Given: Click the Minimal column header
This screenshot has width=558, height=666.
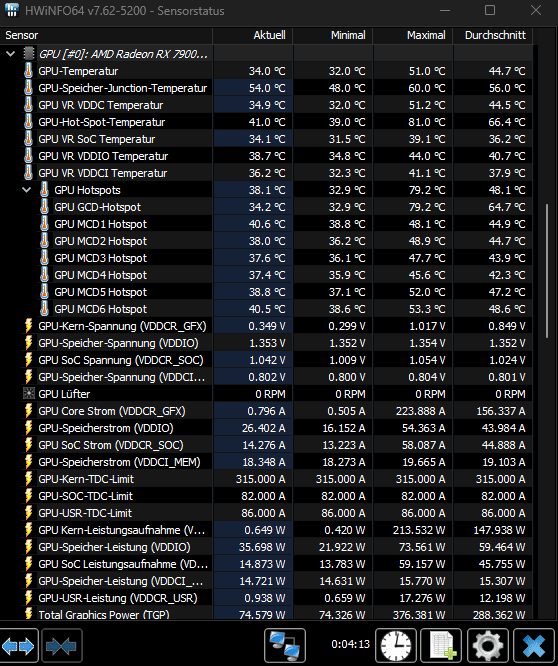Looking at the screenshot, I should pyautogui.click(x=333, y=35).
